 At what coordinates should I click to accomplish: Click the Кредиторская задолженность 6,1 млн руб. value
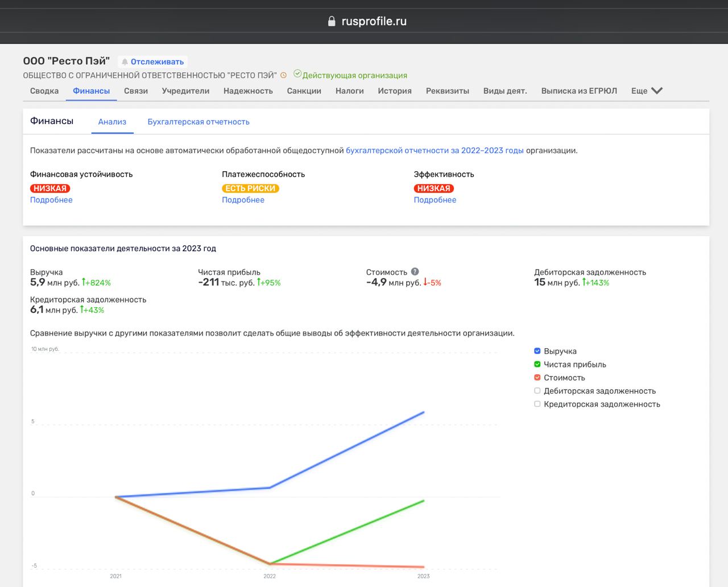(x=53, y=309)
